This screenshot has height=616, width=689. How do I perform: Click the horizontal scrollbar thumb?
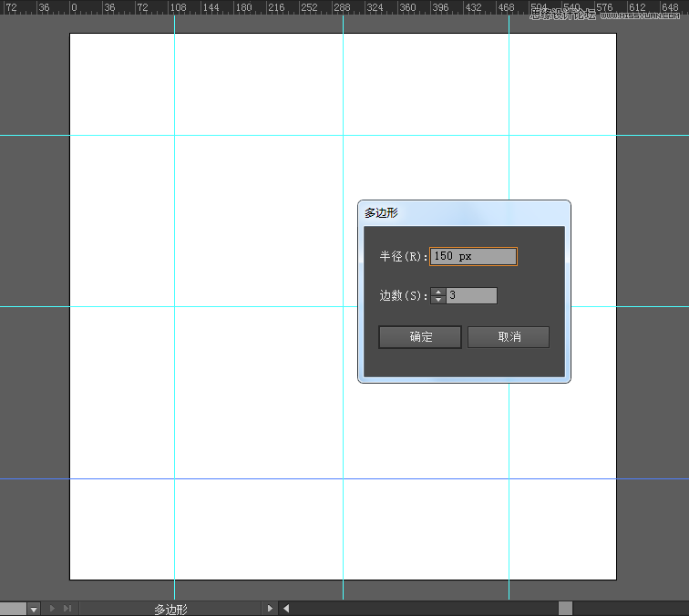click(565, 609)
